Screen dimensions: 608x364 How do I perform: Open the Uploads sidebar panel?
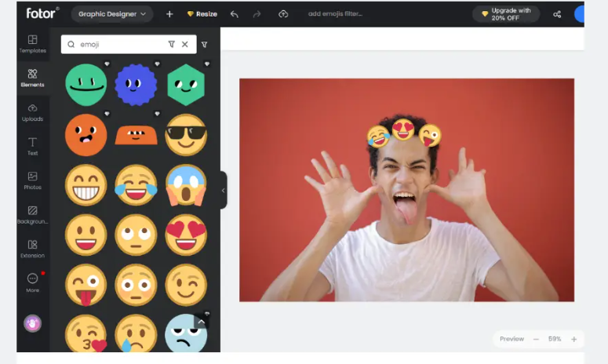33,112
